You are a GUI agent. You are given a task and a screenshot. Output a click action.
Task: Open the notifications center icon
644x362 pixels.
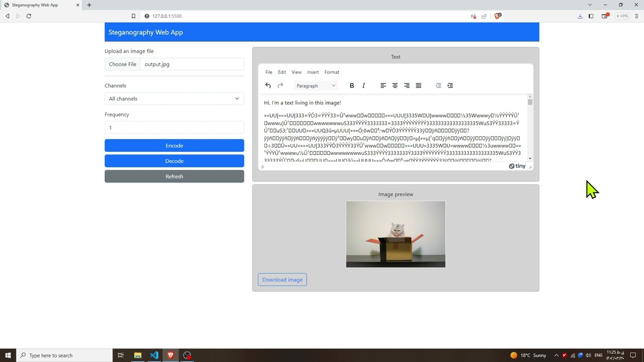click(633, 355)
